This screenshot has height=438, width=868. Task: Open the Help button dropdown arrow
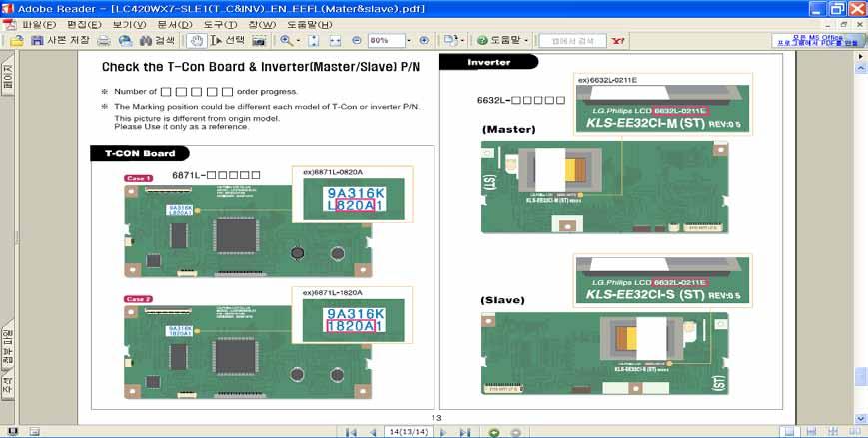[x=525, y=40]
